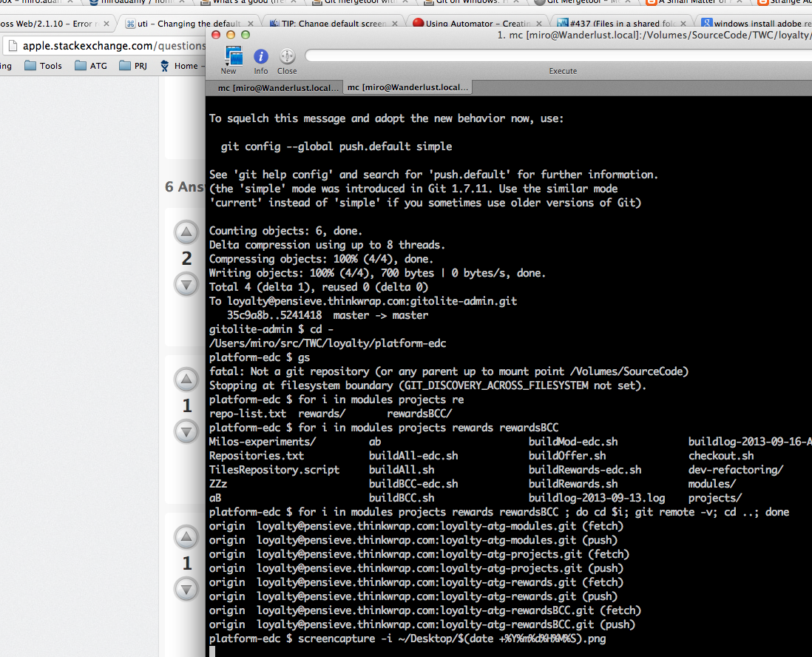Switch to 'windows install adobe re' browser tab
The height and width of the screenshot is (657, 812).
tap(756, 24)
